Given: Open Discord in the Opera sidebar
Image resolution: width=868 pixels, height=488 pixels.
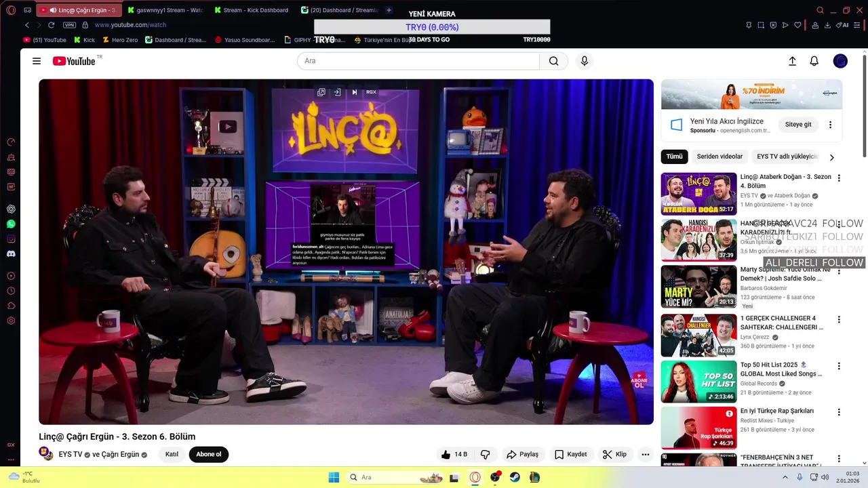Looking at the screenshot, I should pos(11,253).
